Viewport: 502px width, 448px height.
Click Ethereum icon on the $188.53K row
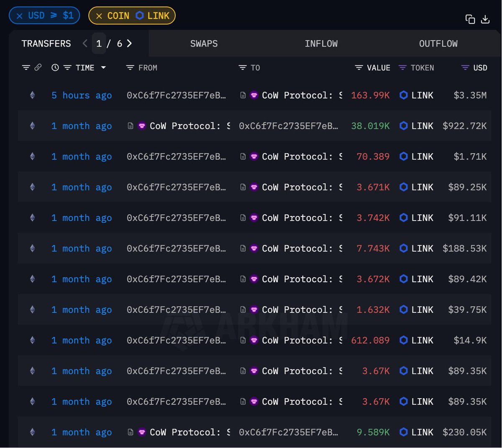pos(32,248)
